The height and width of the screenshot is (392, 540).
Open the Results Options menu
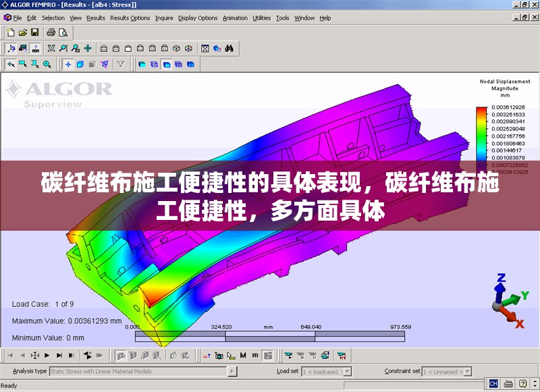point(130,18)
